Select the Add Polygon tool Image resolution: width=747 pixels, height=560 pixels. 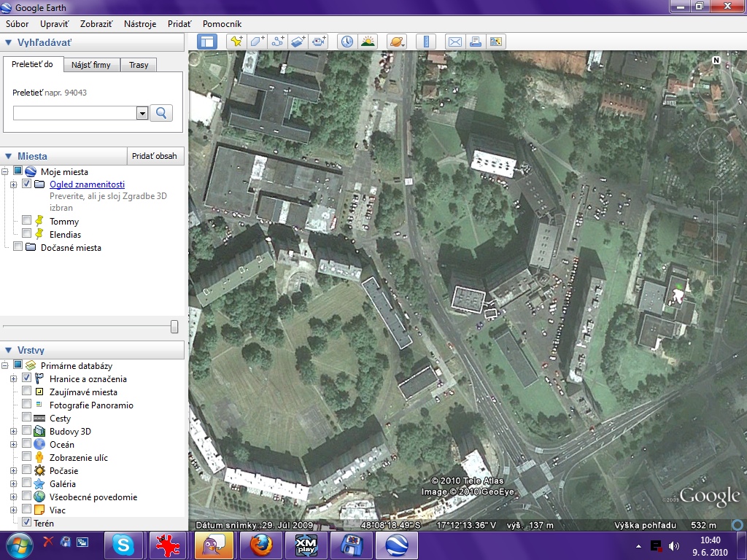click(257, 42)
